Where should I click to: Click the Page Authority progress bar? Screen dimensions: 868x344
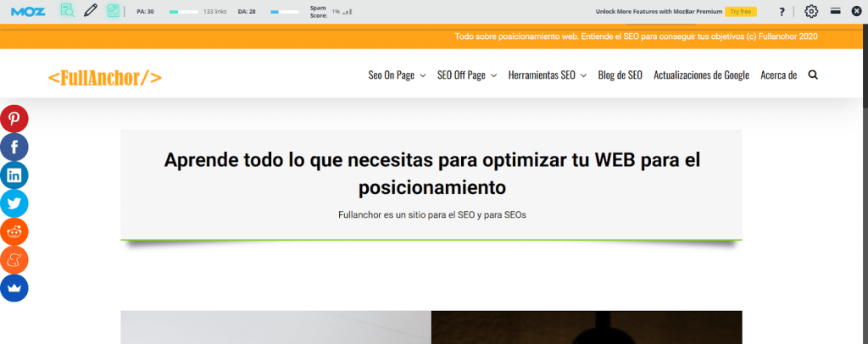click(x=183, y=11)
